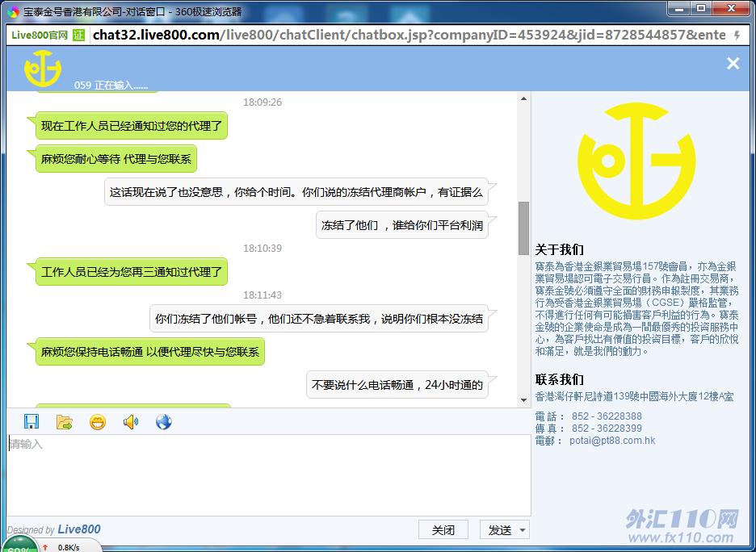Open the emoji smiley picker
756x552 pixels.
pyautogui.click(x=98, y=422)
